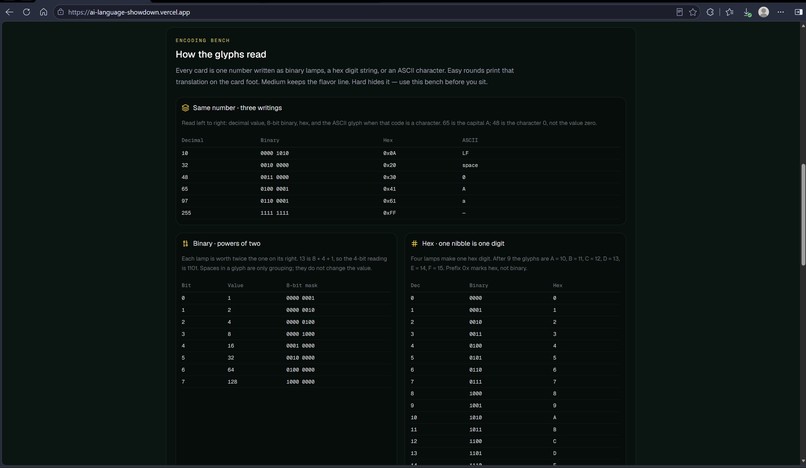This screenshot has width=806, height=468.
Task: Open the browser settings and more menu
Action: (x=780, y=12)
